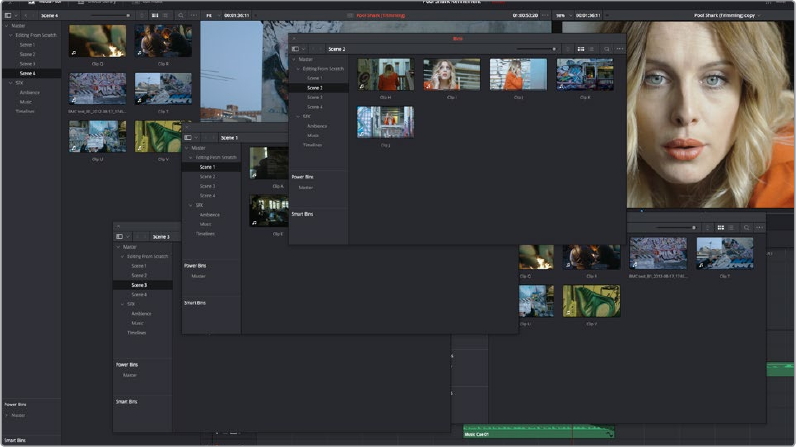Select Master power bin in Scene 2 window

[x=306, y=188]
